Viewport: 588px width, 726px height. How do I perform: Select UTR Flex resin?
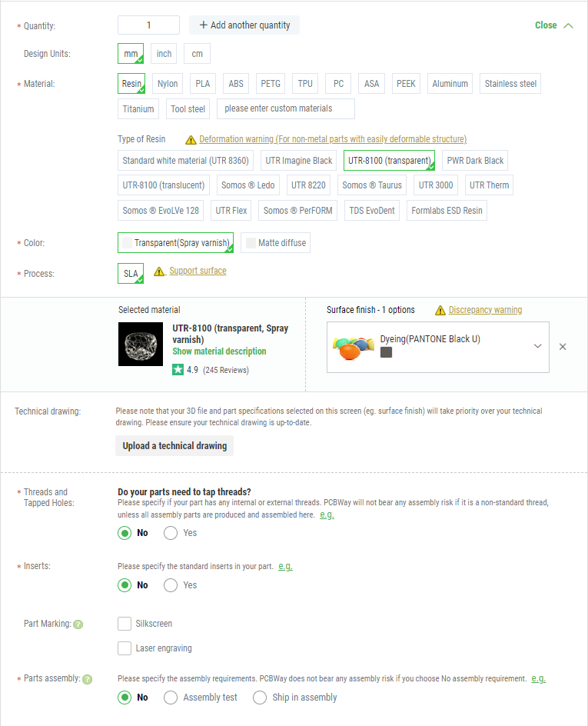231,211
